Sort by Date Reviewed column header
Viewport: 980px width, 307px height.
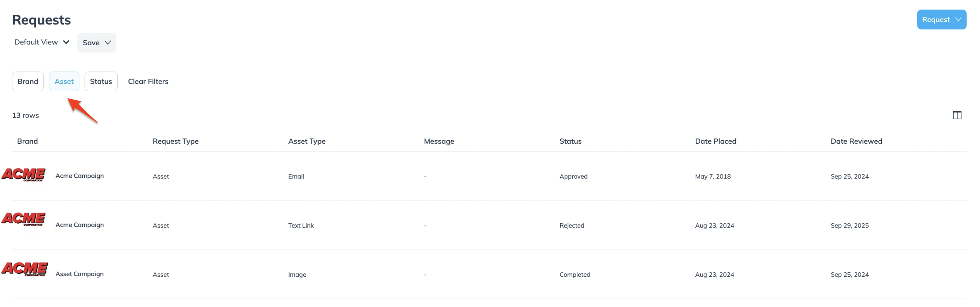856,141
